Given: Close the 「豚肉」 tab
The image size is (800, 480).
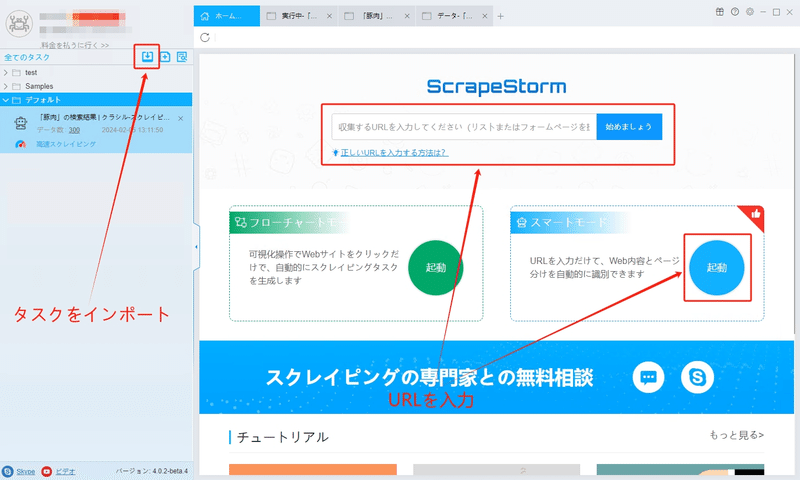Looking at the screenshot, I should 407,16.
